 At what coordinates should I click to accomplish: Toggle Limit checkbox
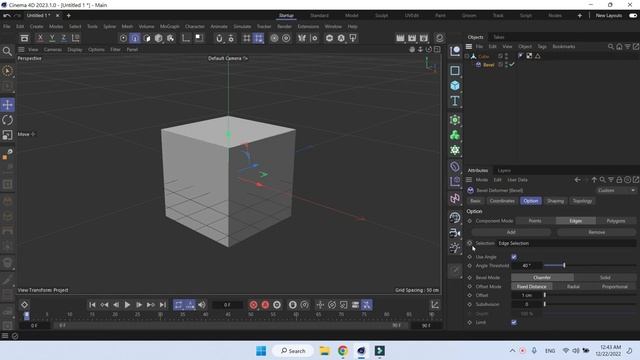514,322
